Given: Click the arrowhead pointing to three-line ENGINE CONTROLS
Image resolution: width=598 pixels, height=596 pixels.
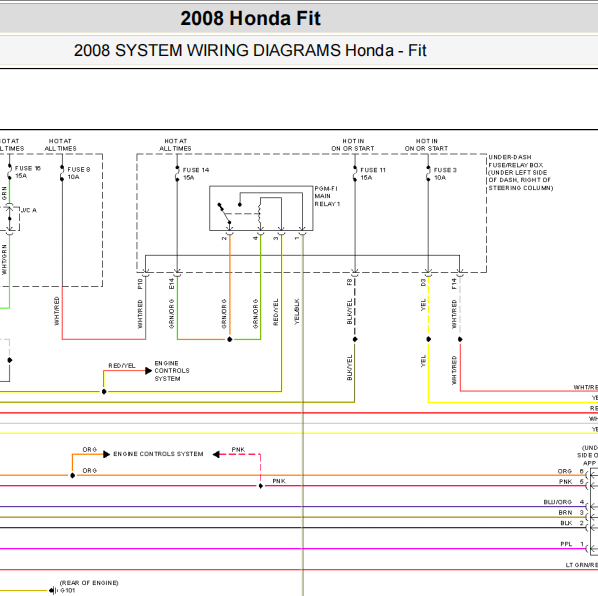Looking at the screenshot, I should point(148,371).
